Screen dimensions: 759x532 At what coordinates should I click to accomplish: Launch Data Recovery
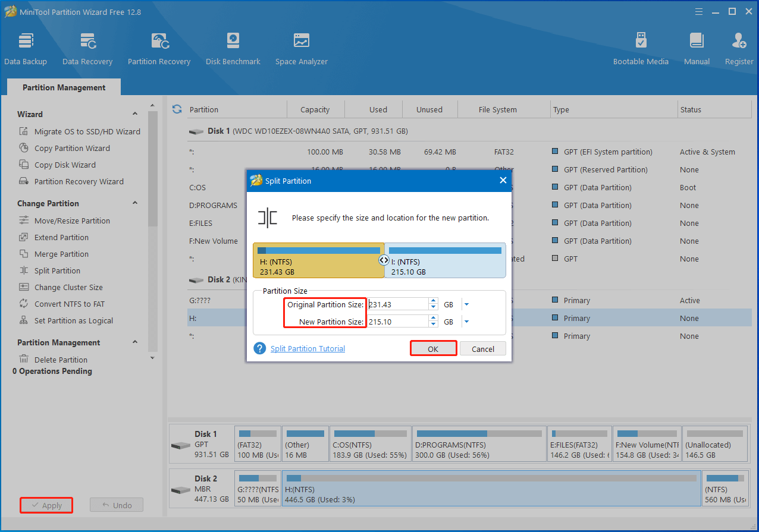[87, 49]
